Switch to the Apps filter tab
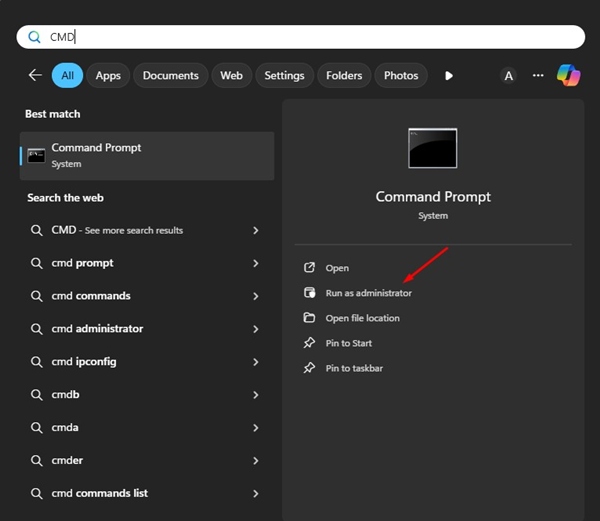This screenshot has width=600, height=521. 108,75
